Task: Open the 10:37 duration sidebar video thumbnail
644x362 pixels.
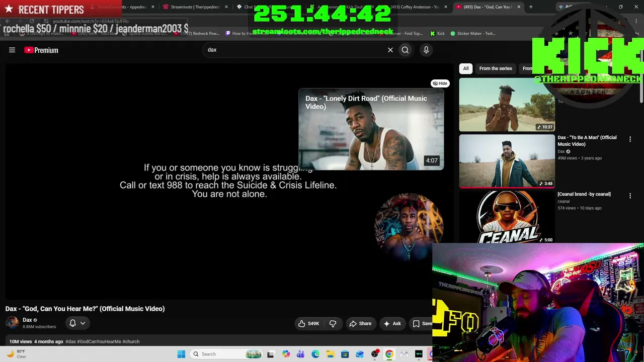Action: [507, 105]
